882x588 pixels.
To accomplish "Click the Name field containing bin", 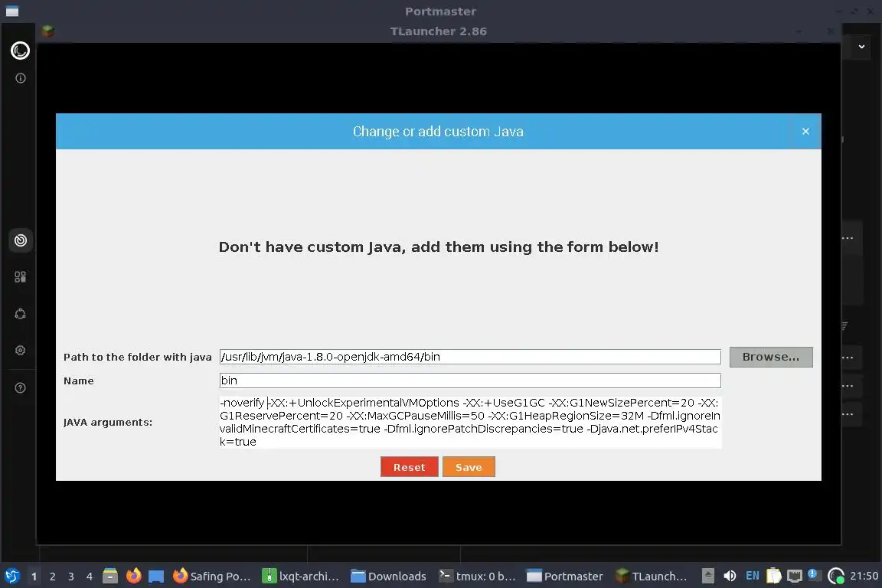I will click(x=470, y=381).
